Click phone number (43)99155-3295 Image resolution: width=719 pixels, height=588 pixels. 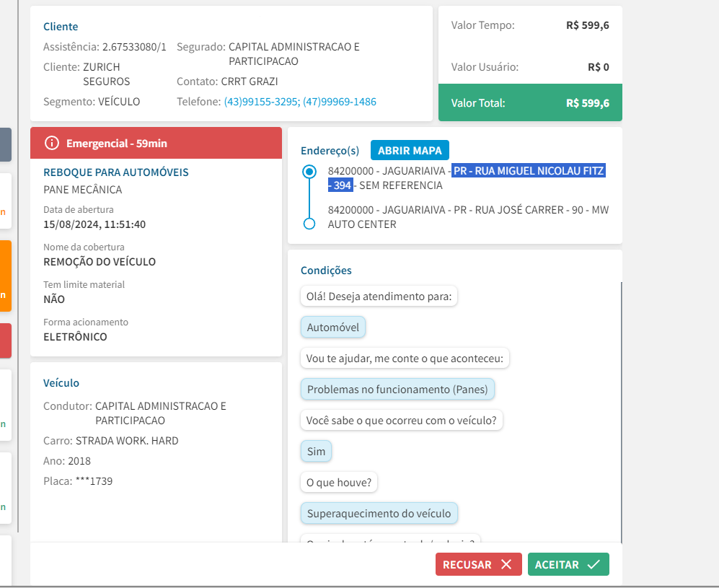261,101
